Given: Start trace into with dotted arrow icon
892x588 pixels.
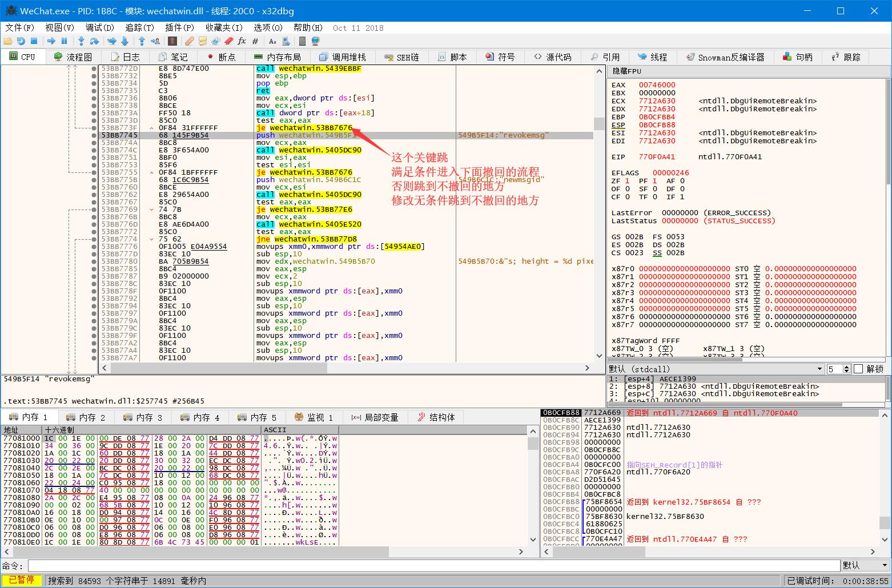Looking at the screenshot, I should click(x=111, y=41).
